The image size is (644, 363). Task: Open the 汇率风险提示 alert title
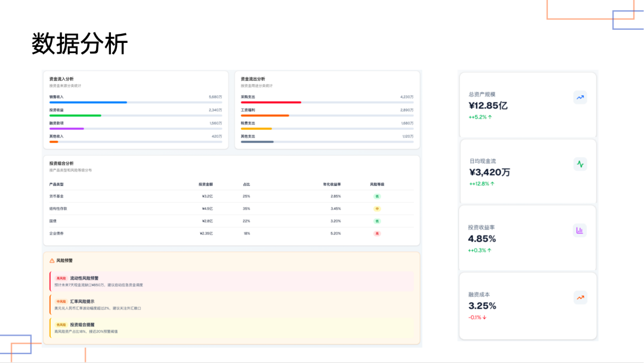click(82, 302)
